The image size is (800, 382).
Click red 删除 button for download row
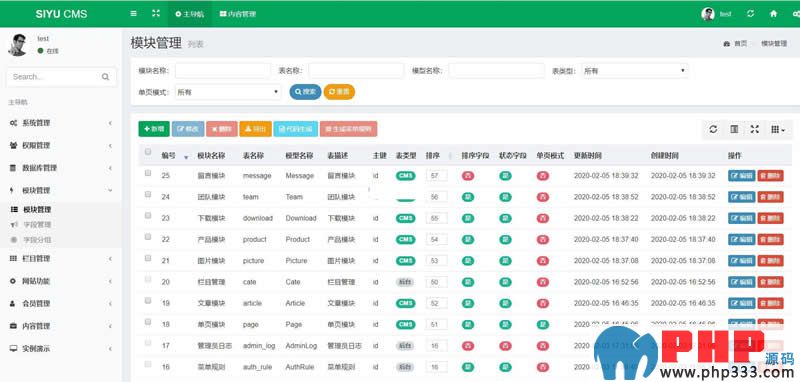(770, 218)
